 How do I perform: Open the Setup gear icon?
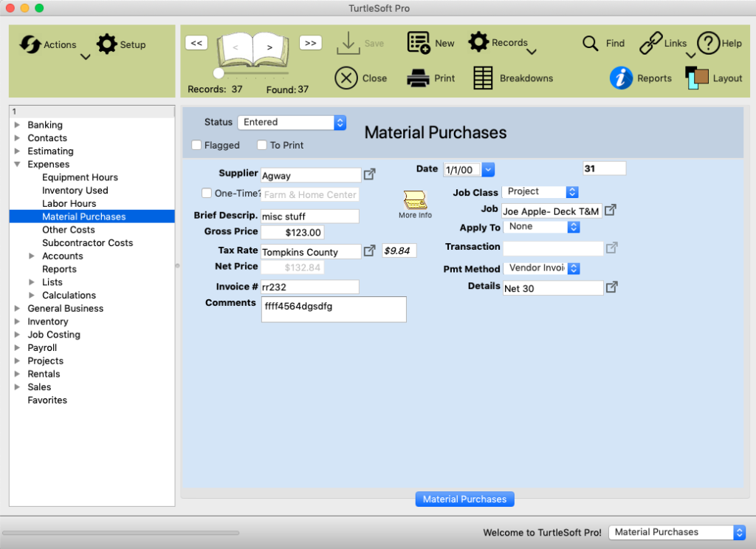pyautogui.click(x=106, y=44)
